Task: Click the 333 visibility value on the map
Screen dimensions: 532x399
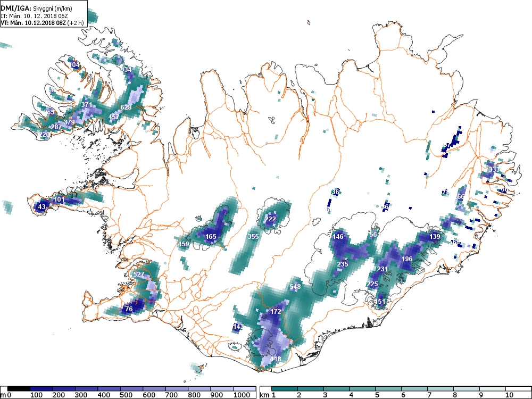Action: (494, 169)
